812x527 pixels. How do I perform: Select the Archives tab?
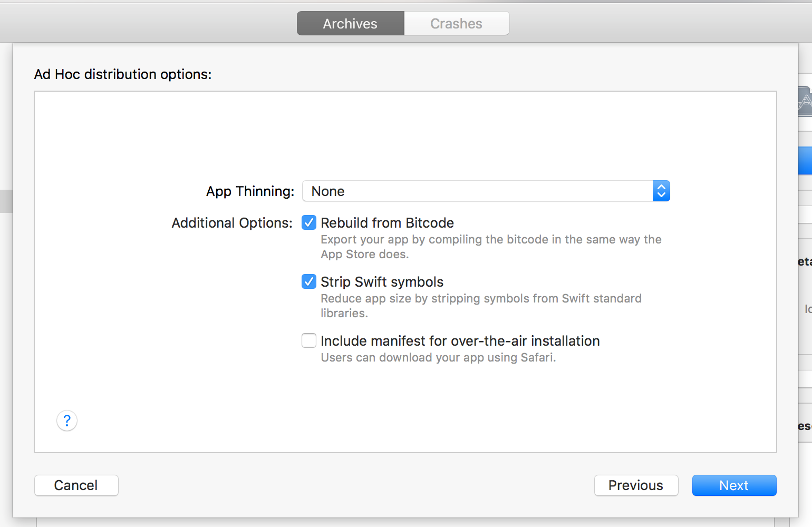350,23
